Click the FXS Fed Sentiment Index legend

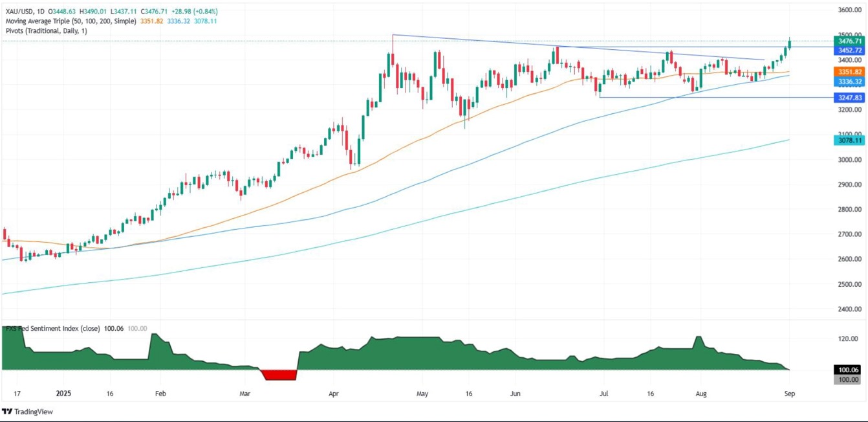(x=53, y=328)
